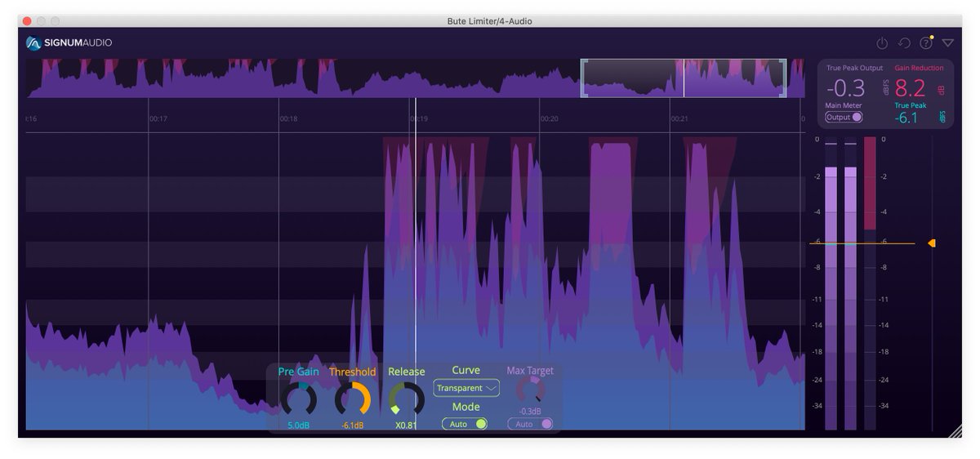Click the 00:17 timeline label

(158, 119)
